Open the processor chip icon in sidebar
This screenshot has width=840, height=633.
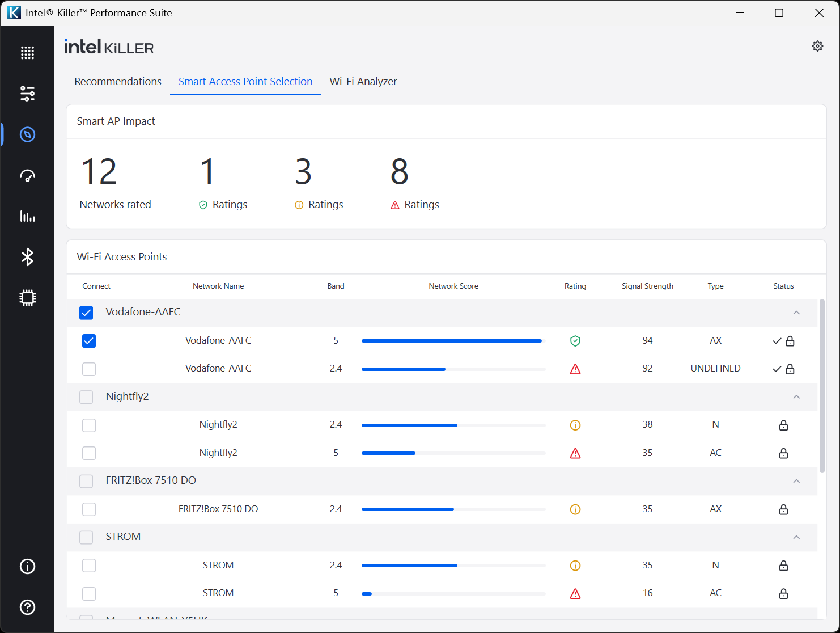[27, 298]
